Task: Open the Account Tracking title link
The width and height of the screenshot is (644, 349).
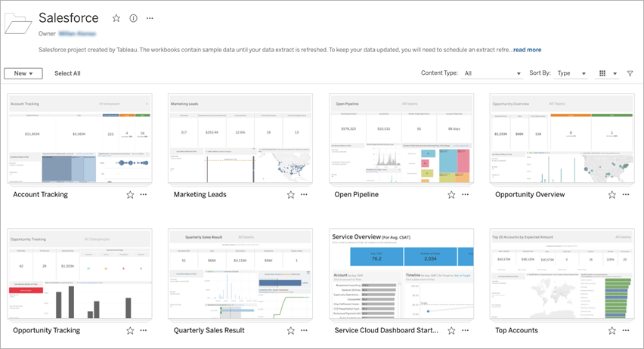Action: [x=40, y=195]
